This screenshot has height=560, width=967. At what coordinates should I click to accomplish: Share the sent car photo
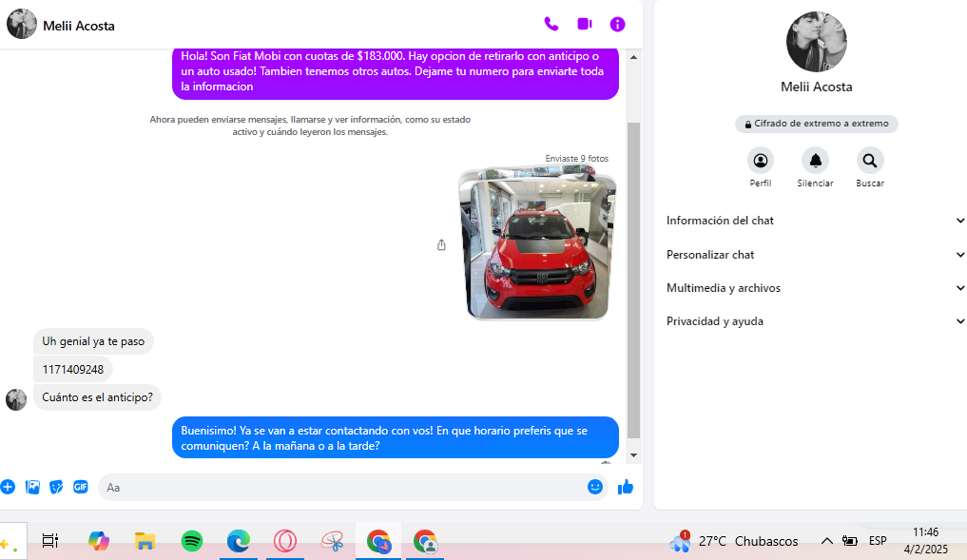point(441,245)
